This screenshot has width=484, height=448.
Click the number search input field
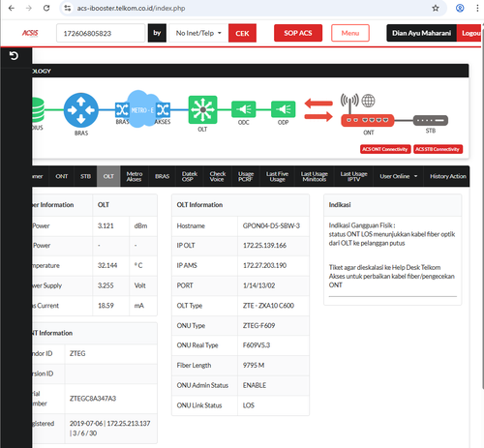click(x=101, y=33)
